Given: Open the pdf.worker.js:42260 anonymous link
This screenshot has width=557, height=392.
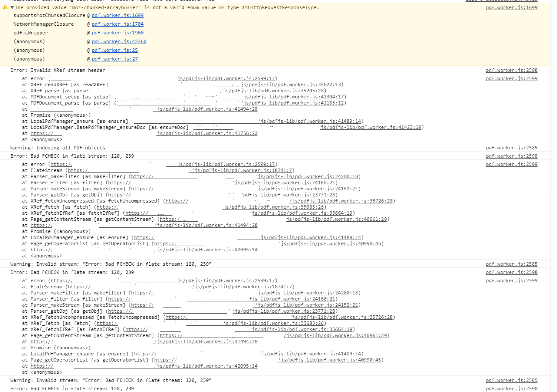Looking at the screenshot, I should (119, 41).
